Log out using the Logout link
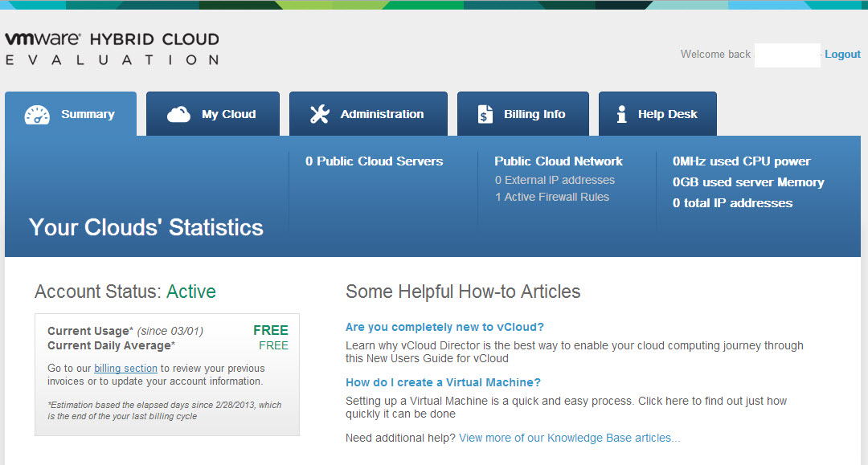Image resolution: width=868 pixels, height=465 pixels. coord(842,54)
